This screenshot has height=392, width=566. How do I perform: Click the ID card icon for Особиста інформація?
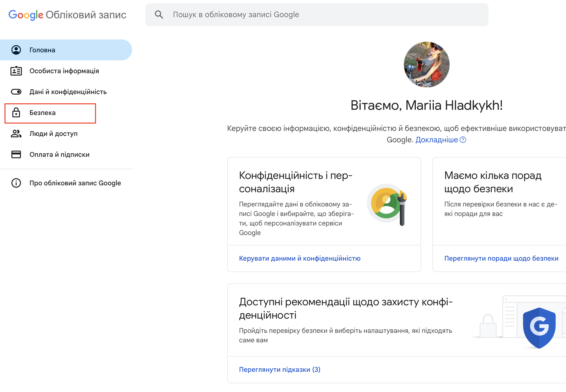(16, 71)
